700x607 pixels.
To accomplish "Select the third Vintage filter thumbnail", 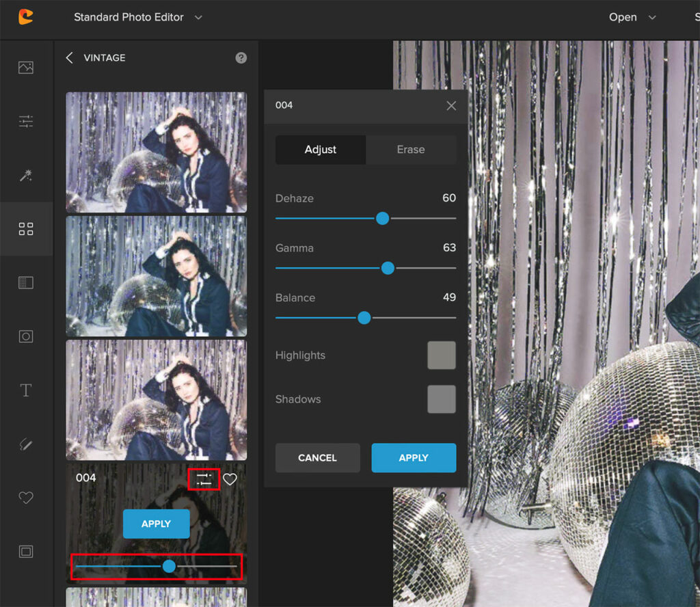I will coord(157,401).
